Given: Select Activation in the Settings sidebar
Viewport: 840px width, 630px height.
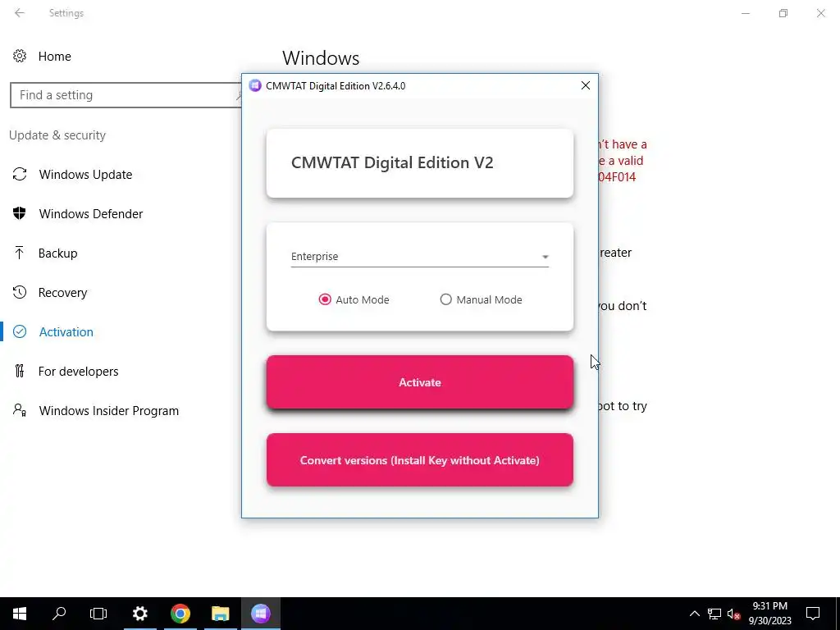Looking at the screenshot, I should (x=66, y=332).
